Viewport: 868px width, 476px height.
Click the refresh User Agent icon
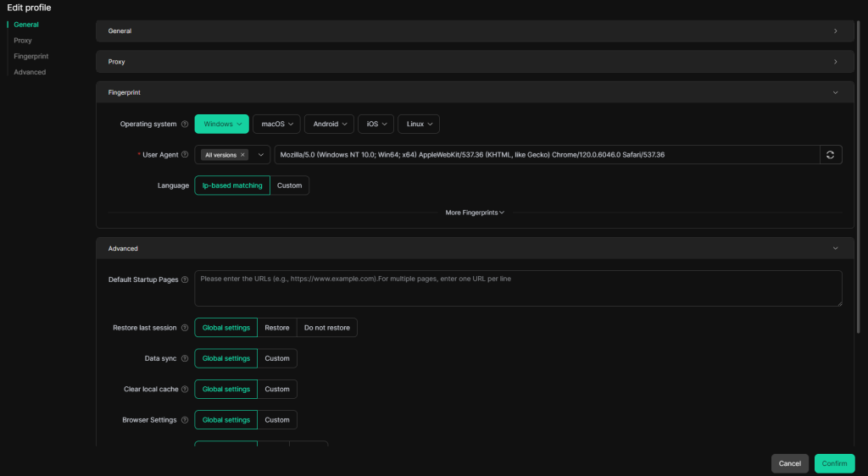tap(830, 155)
